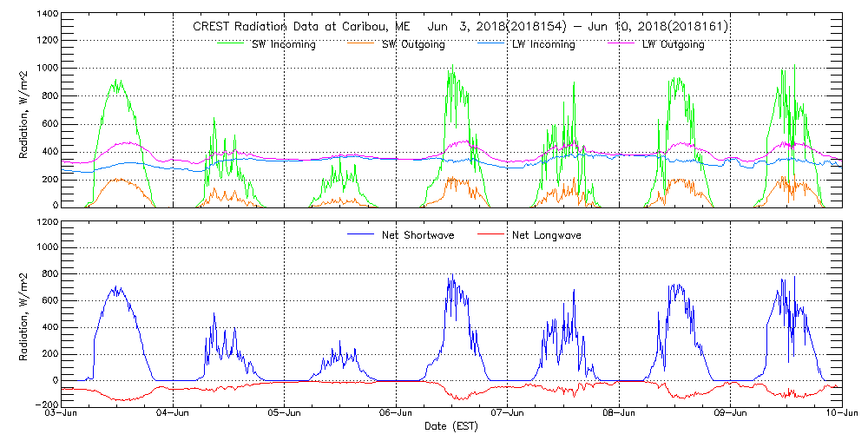Click the Date (EST) axis title
This screenshot has width=868, height=434.
click(452, 426)
